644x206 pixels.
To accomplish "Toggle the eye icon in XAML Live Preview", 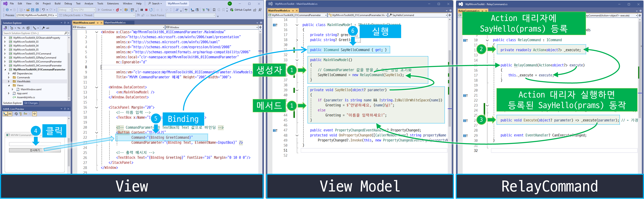I will click(x=34, y=114).
